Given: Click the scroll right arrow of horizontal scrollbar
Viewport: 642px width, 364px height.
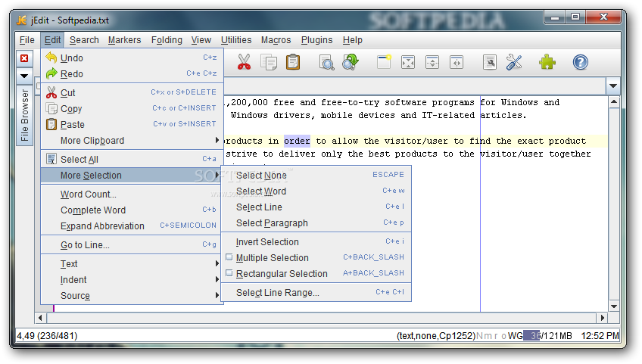Looking at the screenshot, I should click(603, 318).
